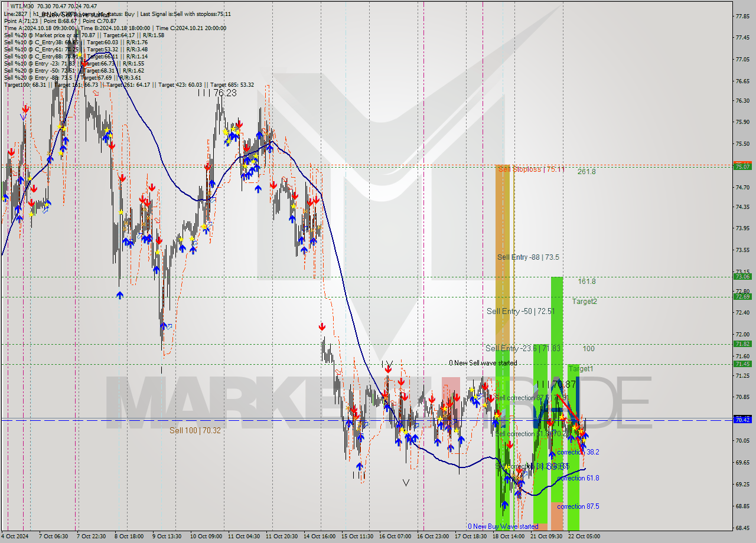The height and width of the screenshot is (543, 756).
Task: Select the green 71.82 price tag
Action: click(x=742, y=344)
